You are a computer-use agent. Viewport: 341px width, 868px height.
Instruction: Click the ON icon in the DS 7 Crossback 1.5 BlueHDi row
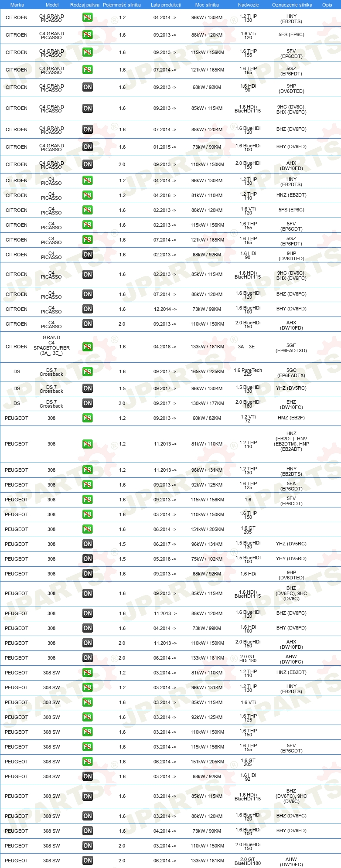(x=88, y=388)
